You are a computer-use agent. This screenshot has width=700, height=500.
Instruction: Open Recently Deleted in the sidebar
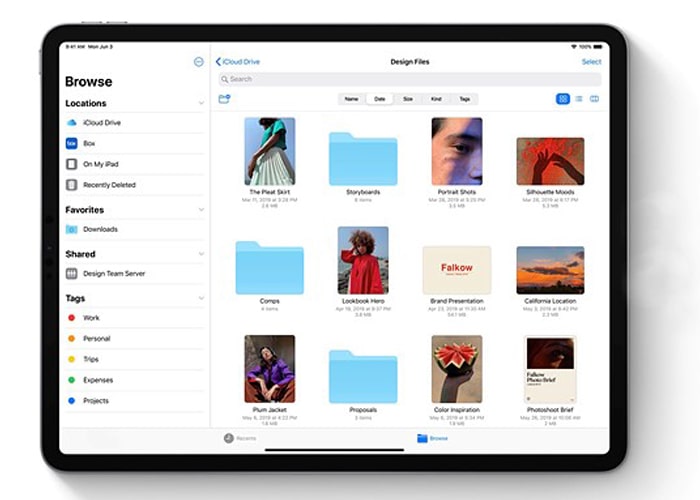pos(108,185)
